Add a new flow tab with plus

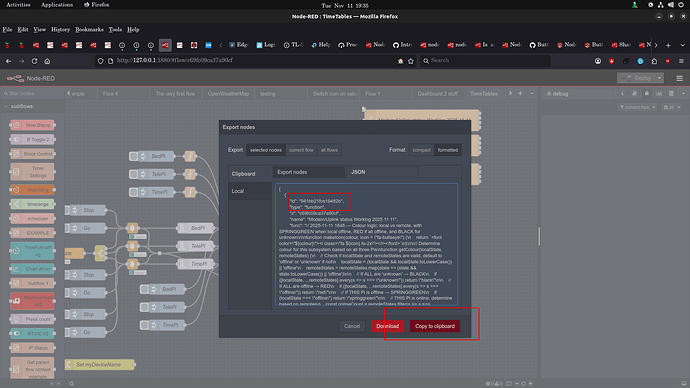point(520,93)
